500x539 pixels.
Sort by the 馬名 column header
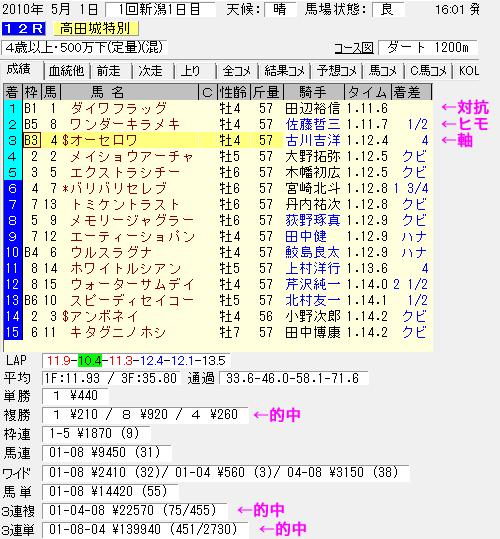[x=129, y=92]
